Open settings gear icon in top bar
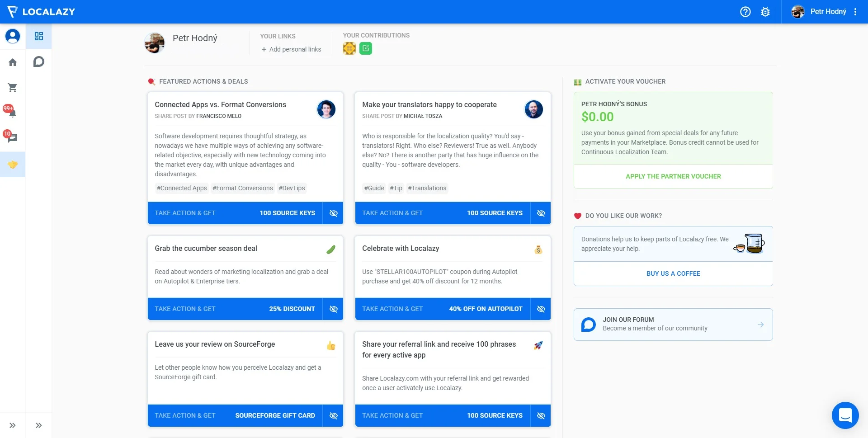Screen dimensions: 868x438 point(765,12)
